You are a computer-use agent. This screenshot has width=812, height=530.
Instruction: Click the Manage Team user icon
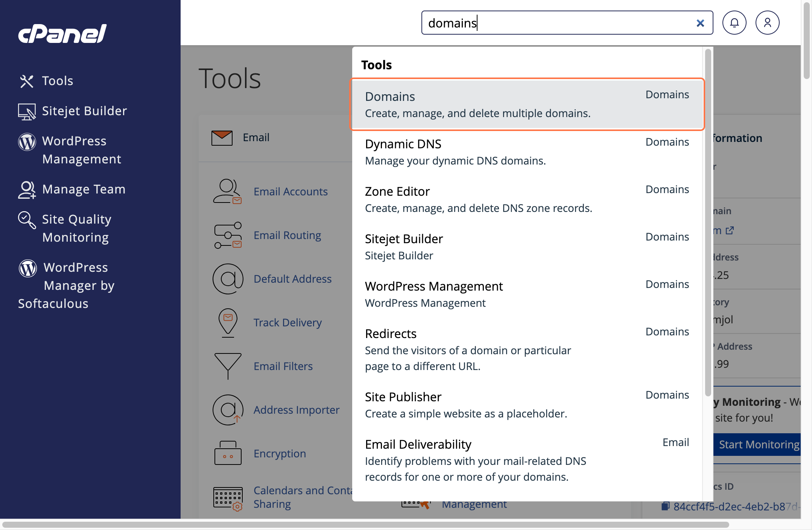tap(27, 190)
